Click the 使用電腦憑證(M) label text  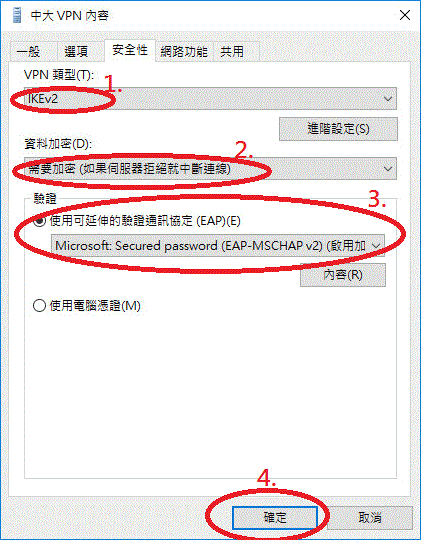click(x=95, y=305)
